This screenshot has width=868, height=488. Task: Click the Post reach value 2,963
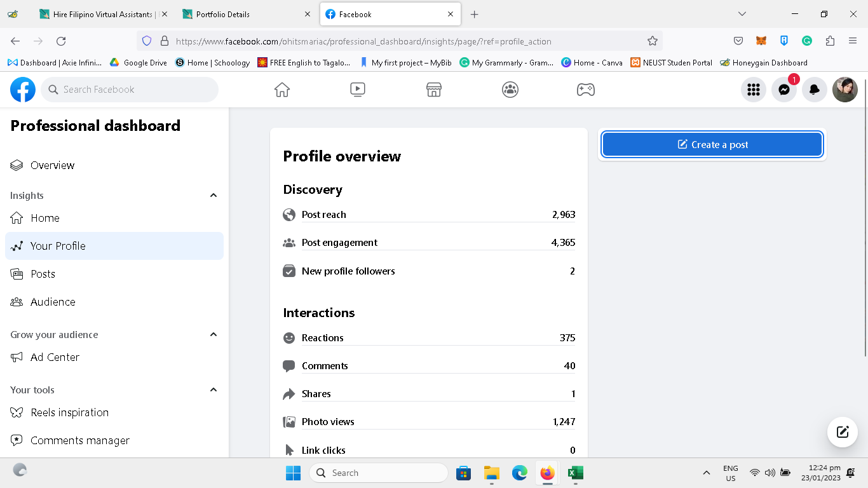click(564, 215)
